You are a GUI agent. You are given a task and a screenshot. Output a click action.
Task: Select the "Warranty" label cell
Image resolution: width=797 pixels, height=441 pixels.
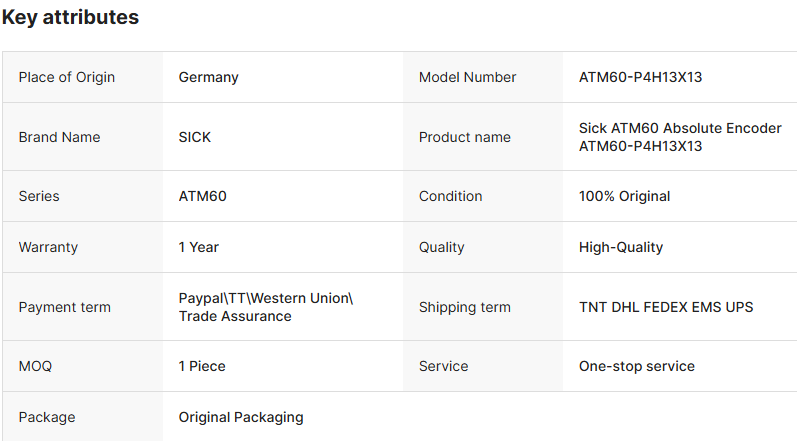point(48,247)
